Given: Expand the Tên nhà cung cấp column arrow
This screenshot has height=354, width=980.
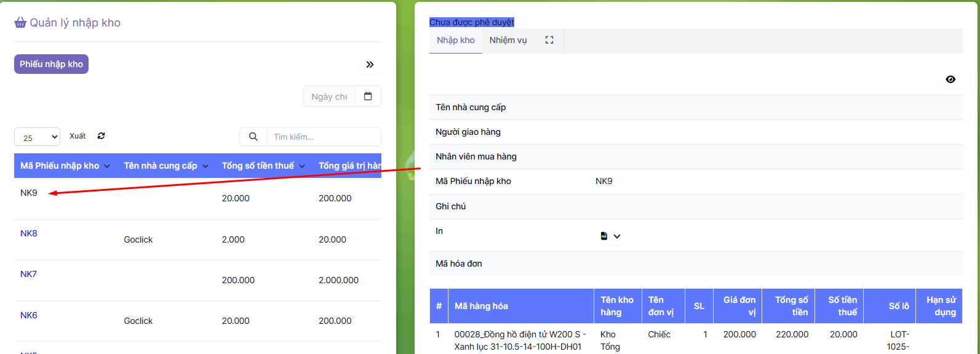Looking at the screenshot, I should point(205,166).
